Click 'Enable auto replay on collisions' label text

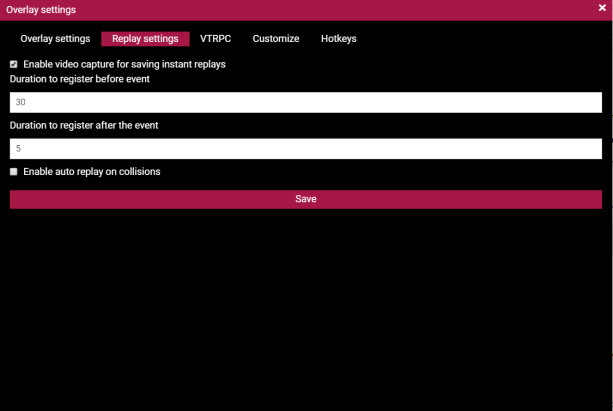(92, 172)
